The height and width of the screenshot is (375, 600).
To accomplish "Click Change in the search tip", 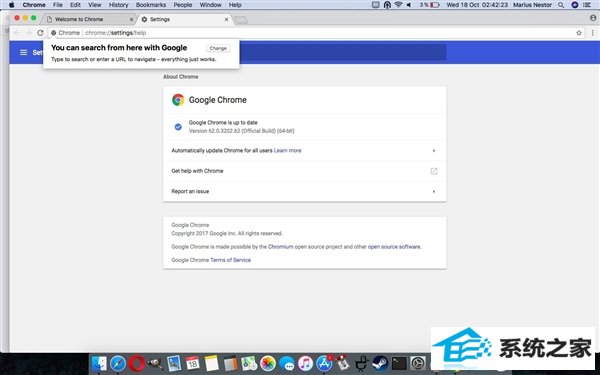I will tap(218, 48).
